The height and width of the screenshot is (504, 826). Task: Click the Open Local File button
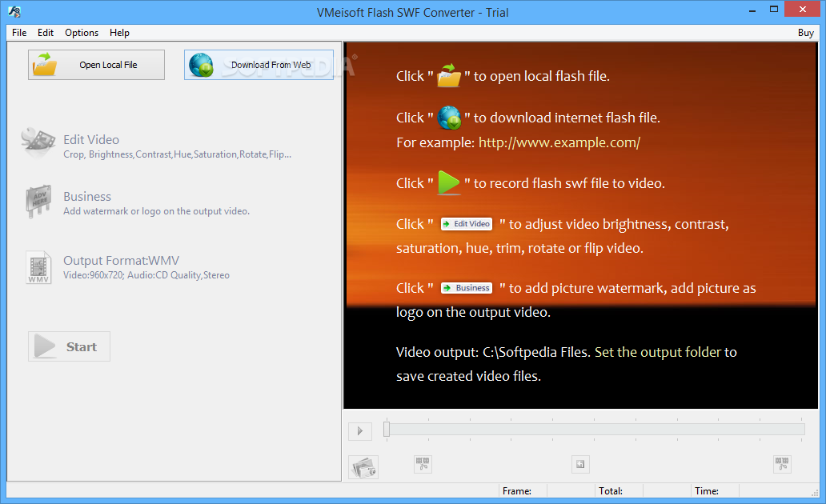click(x=96, y=65)
